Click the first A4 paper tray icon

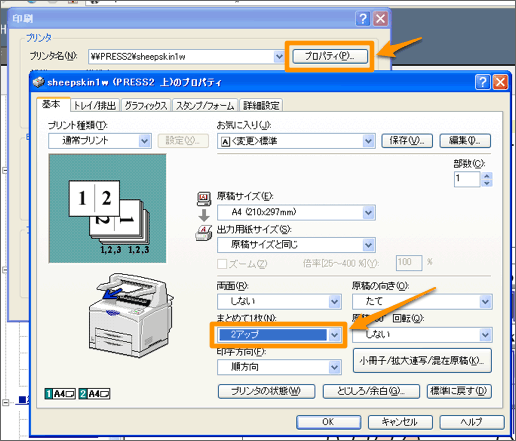60,394
